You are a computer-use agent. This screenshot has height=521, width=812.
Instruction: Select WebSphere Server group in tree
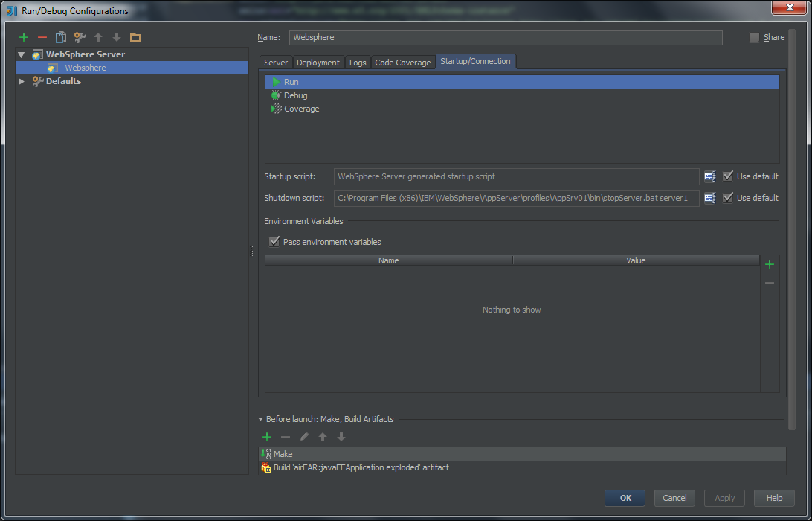click(x=85, y=54)
